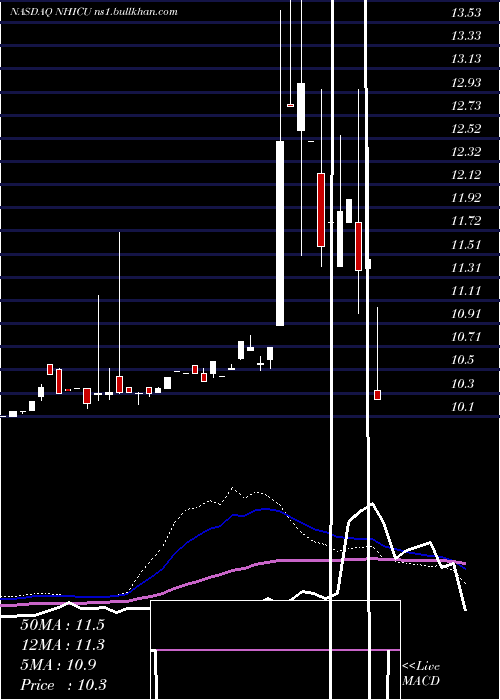The width and height of the screenshot is (500, 700).
Task: Click the 10.1 price axis label
Action: 463,407
